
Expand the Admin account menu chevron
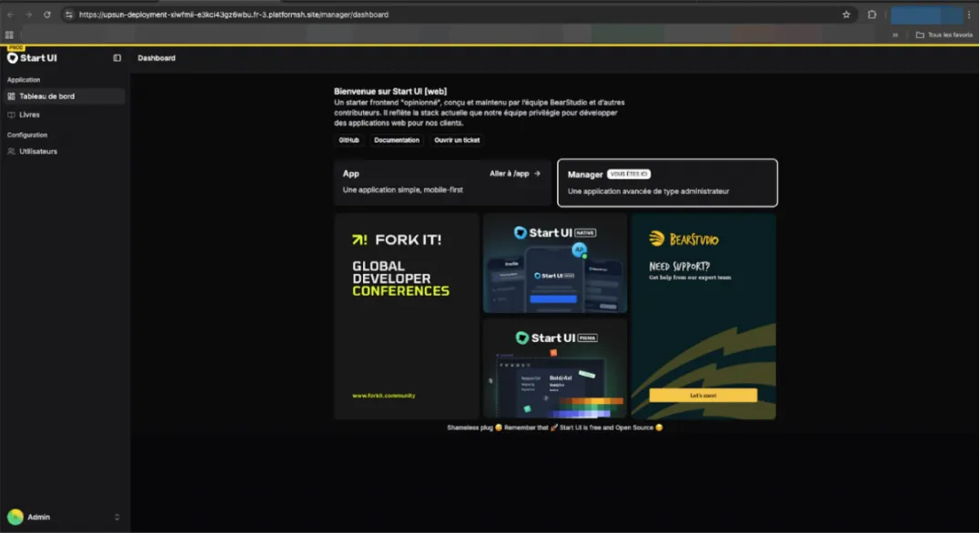(116, 518)
